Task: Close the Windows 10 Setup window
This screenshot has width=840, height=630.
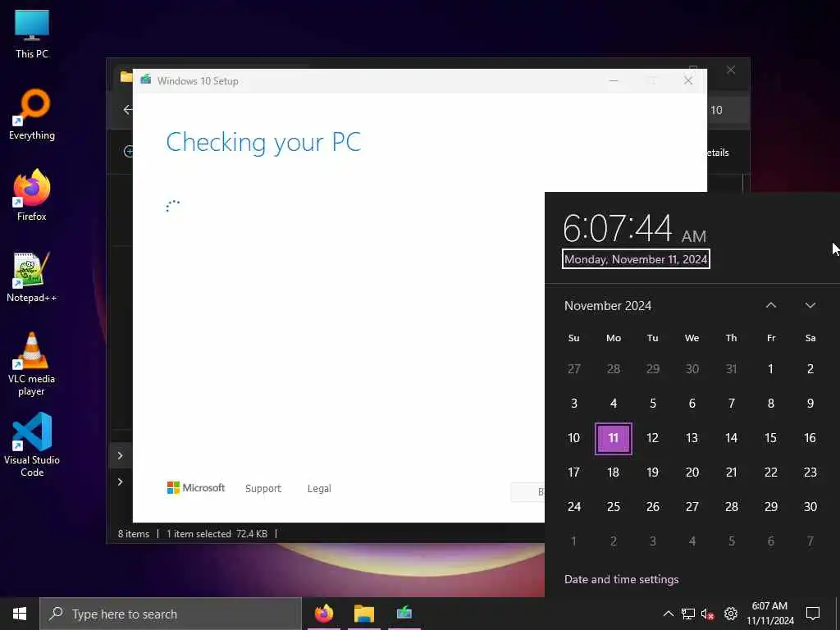Action: tap(688, 81)
